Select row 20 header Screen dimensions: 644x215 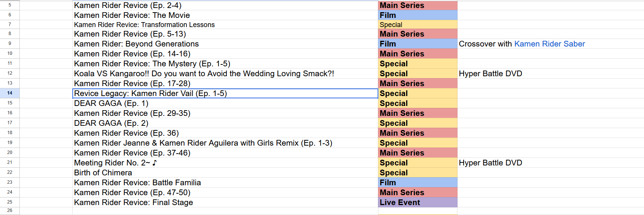(10, 152)
